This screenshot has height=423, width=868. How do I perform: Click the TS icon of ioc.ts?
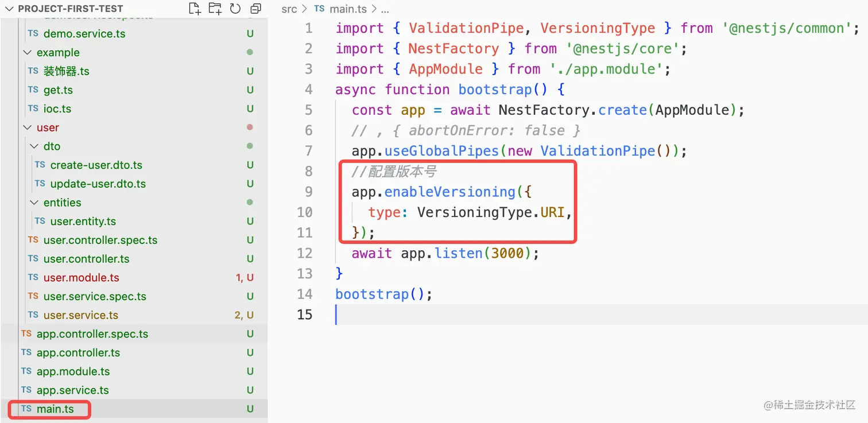(x=33, y=108)
